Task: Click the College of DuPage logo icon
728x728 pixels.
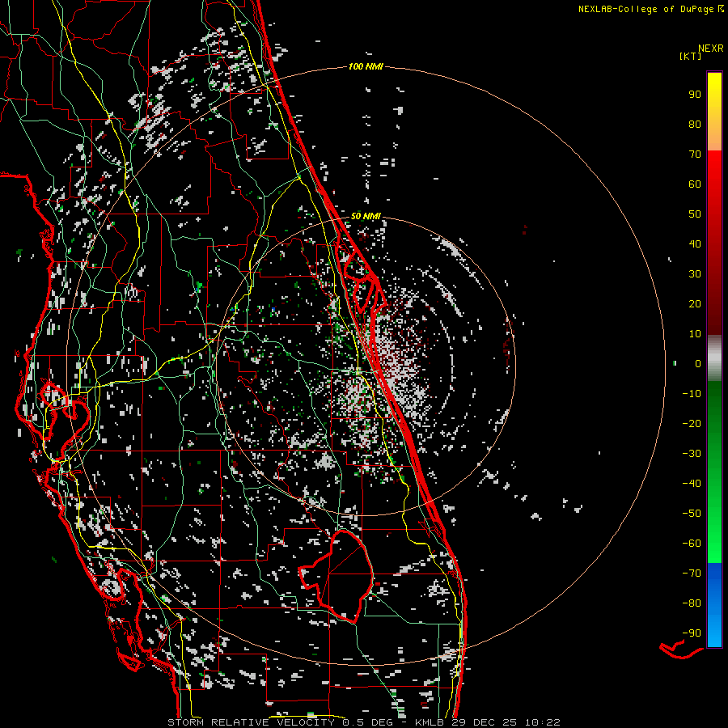Action: (721, 9)
